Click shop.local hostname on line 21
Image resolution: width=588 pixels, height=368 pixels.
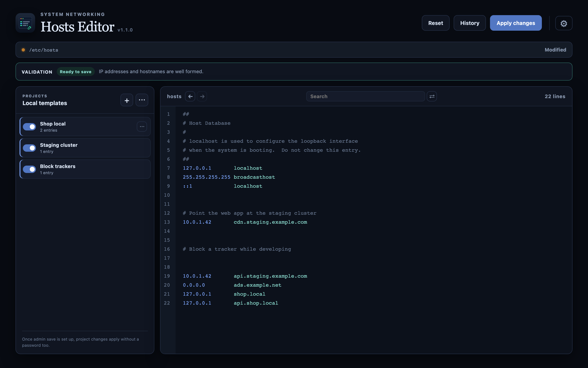tap(249, 294)
